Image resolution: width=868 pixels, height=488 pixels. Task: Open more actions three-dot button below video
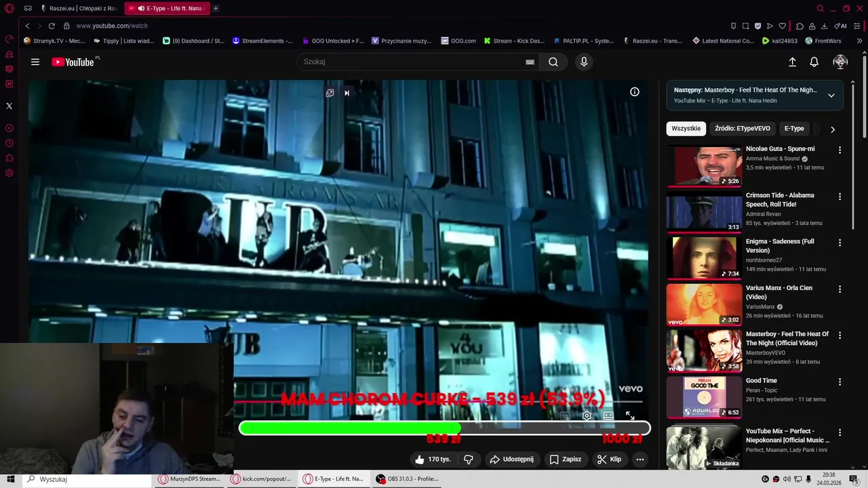(639, 460)
